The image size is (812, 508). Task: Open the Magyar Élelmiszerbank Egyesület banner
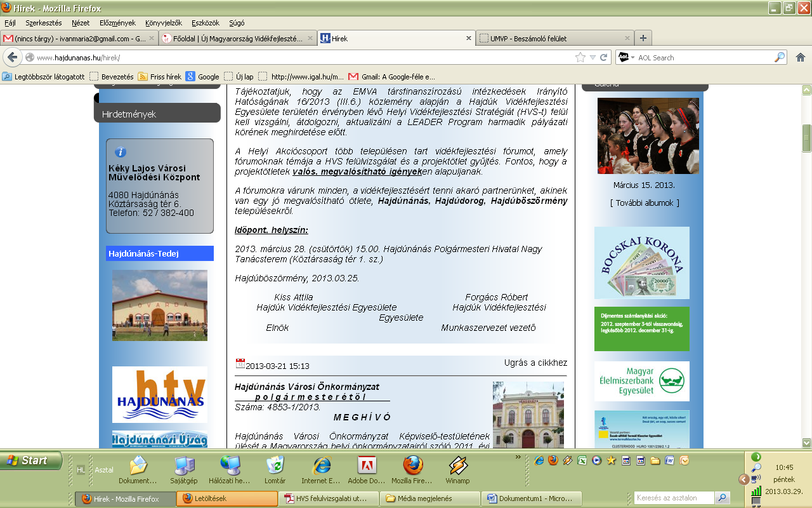642,381
